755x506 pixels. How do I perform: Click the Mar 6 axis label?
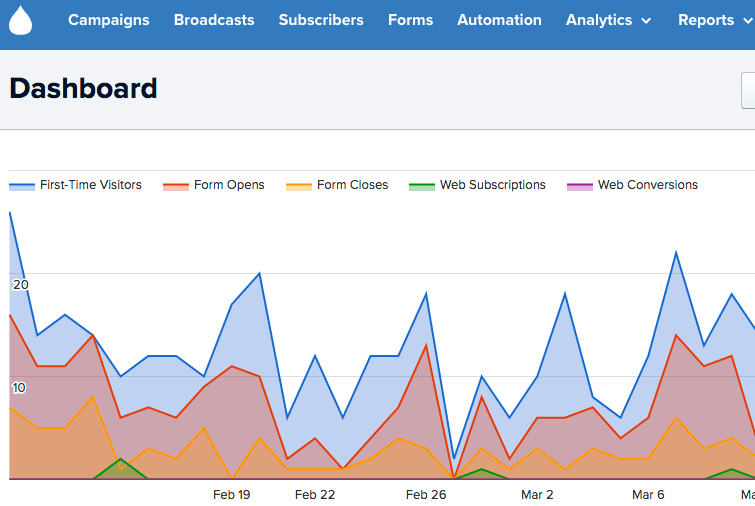(x=648, y=494)
